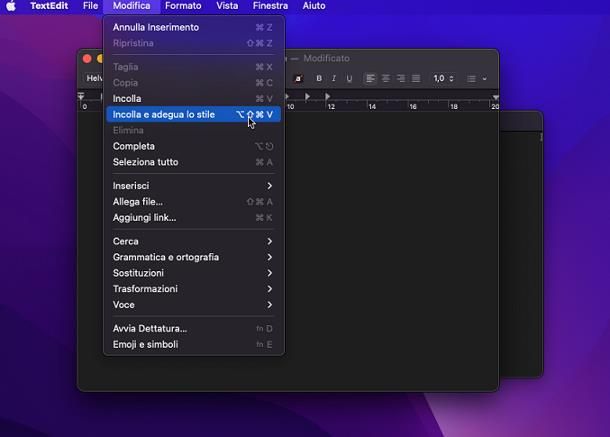Expand Grammatica e ortografia submenu
This screenshot has height=437, width=610.
[193, 257]
